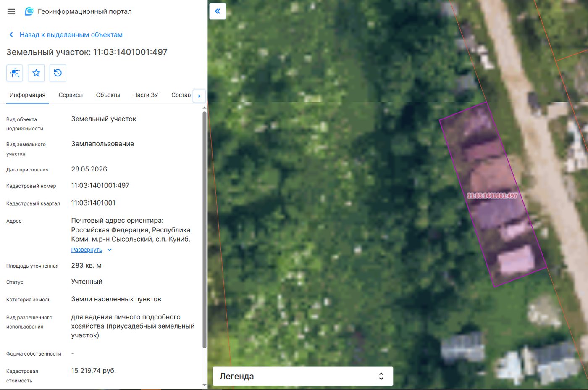Viewport: 588px width, 390px height.
Task: Select the Информация tab
Action: [x=27, y=95]
